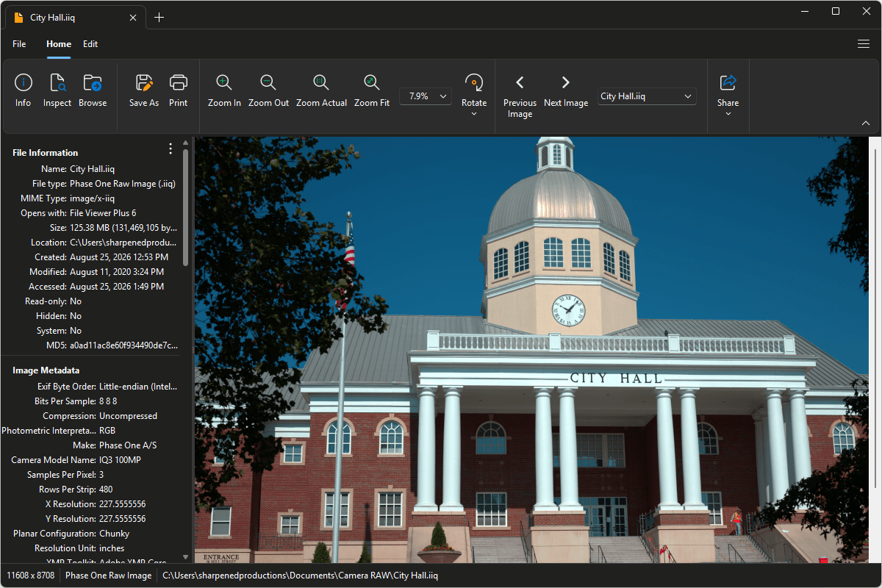Click status bar file path
This screenshot has height=588, width=882.
[301, 576]
